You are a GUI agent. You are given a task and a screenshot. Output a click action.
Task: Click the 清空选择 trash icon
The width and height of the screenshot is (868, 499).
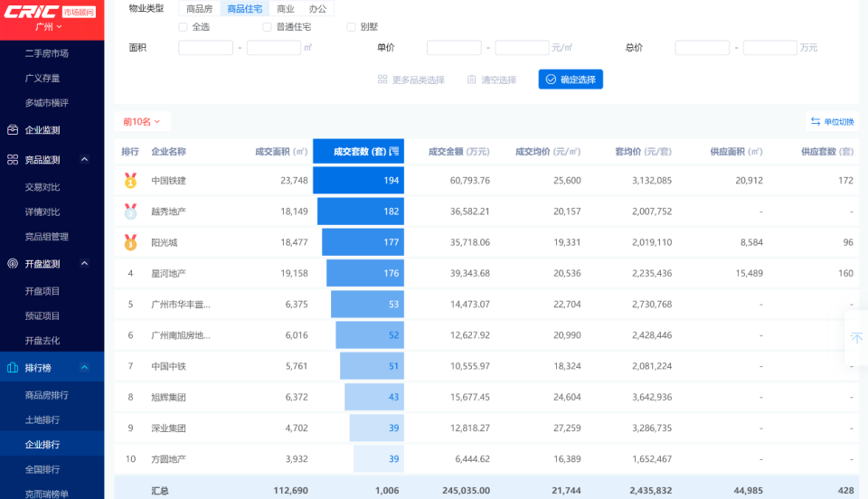[472, 80]
